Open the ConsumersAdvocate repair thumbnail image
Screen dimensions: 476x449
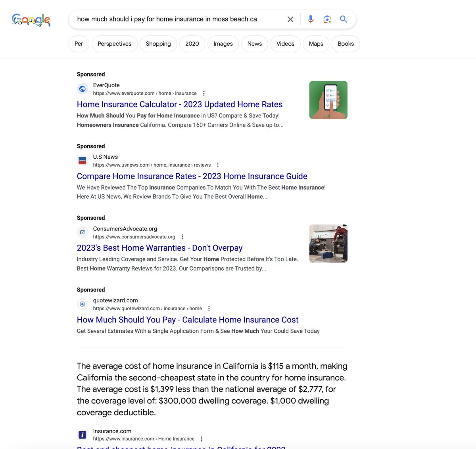point(328,244)
